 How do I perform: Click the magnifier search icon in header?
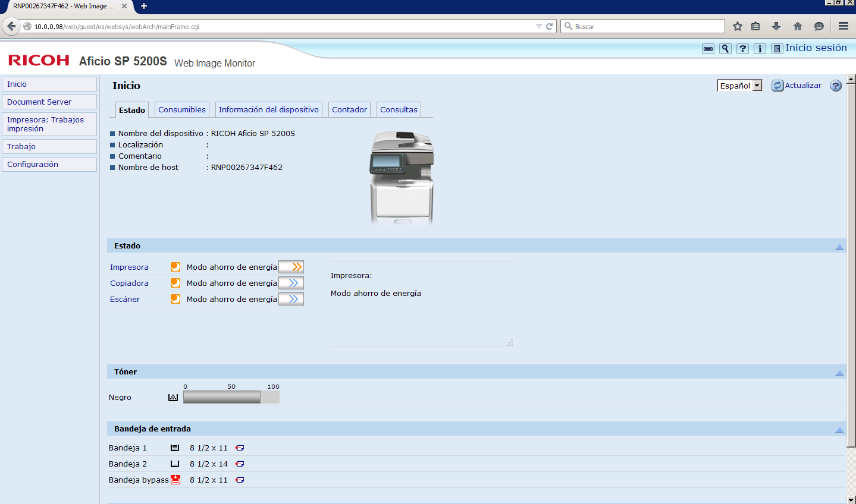point(725,49)
